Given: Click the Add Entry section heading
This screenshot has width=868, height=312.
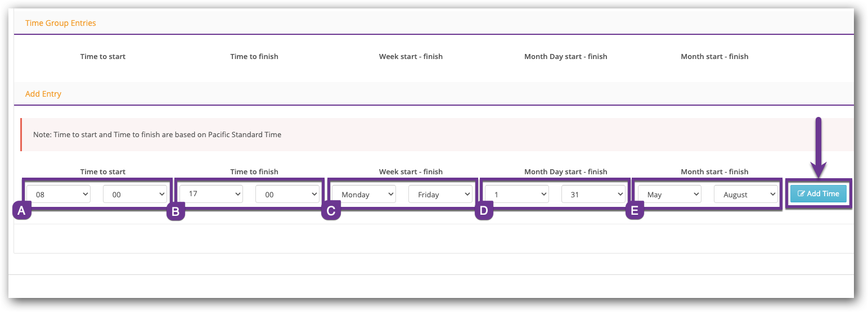Looking at the screenshot, I should pos(43,94).
